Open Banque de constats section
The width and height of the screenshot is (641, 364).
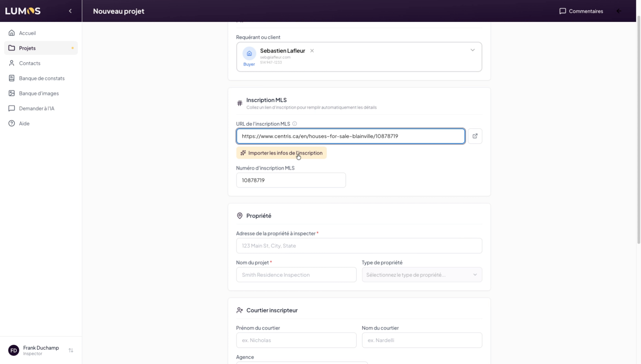click(x=41, y=78)
